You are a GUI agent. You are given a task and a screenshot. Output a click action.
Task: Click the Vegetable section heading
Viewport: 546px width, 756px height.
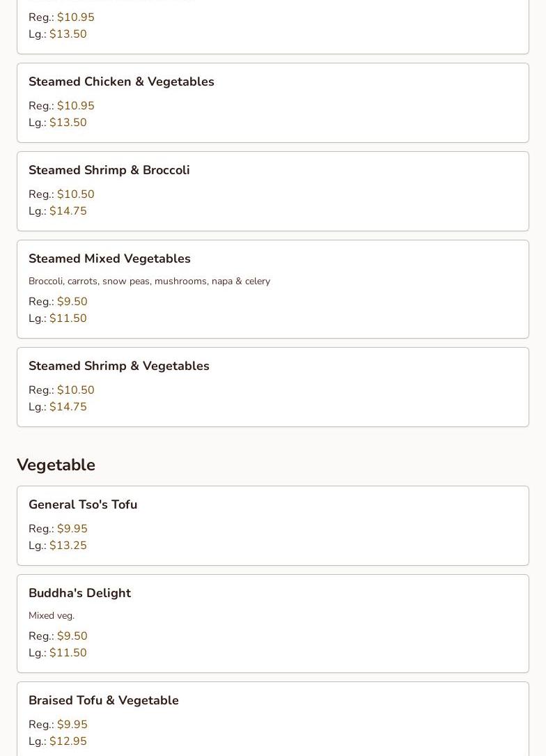coord(56,465)
